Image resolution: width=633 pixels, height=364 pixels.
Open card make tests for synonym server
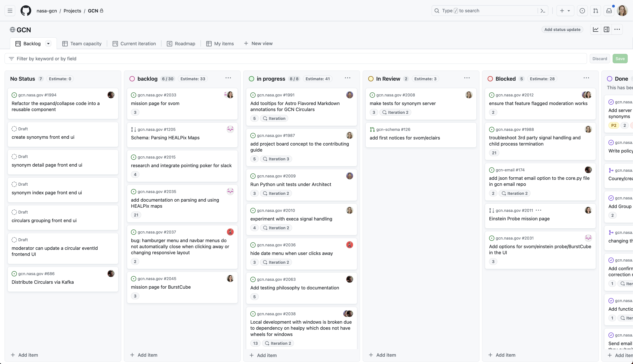pyautogui.click(x=403, y=104)
